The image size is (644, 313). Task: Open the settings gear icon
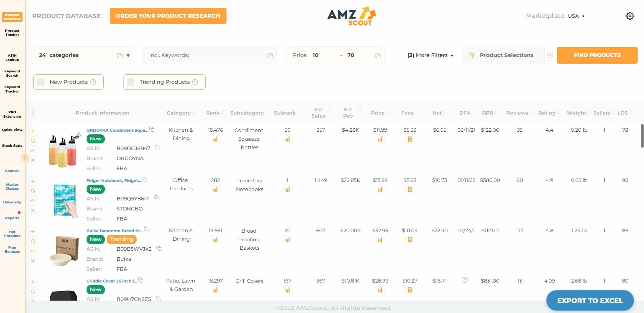point(630,16)
